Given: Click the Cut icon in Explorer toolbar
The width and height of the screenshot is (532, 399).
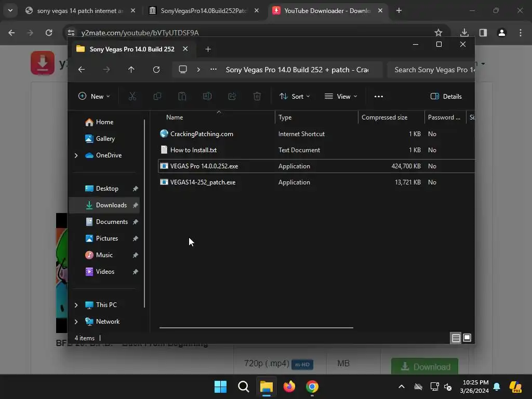Looking at the screenshot, I should coord(132,96).
